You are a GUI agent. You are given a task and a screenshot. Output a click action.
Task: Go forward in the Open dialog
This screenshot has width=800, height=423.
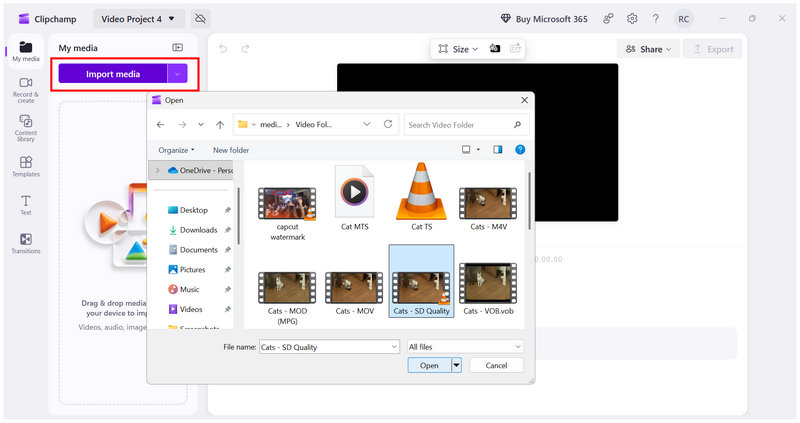pos(182,125)
